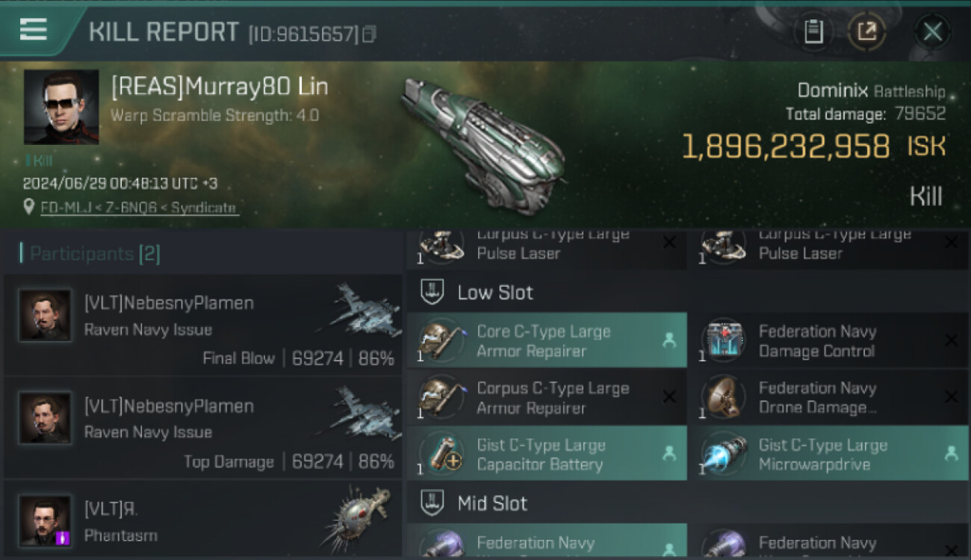This screenshot has width=971, height=560.
Task: Select the Gist C-Type Large Microwarpdrive icon
Action: (723, 454)
